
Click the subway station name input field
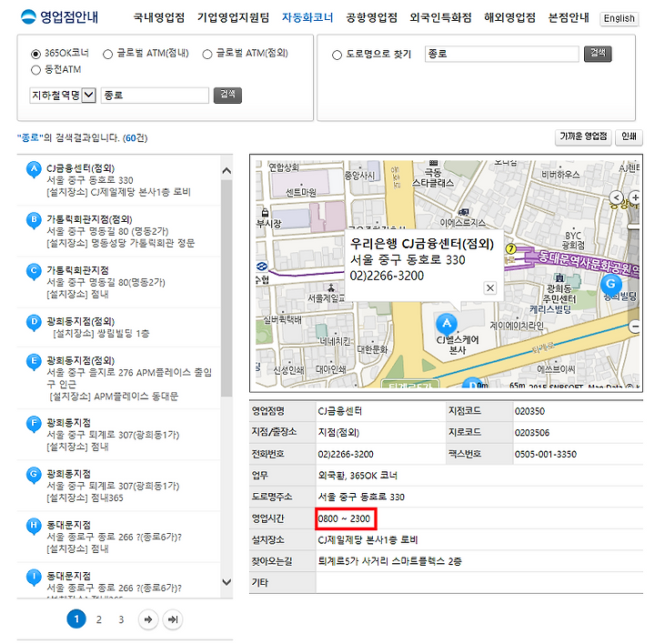pos(155,96)
